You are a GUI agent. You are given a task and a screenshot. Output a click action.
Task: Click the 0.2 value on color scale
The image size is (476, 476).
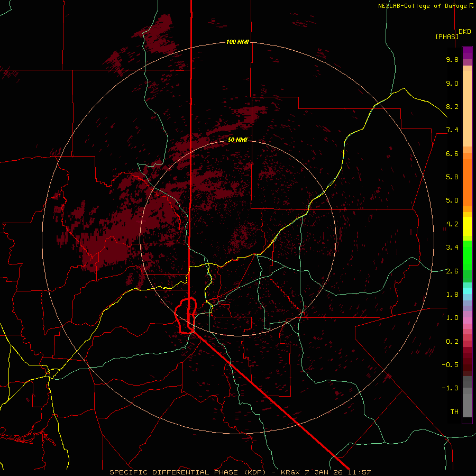tap(452, 342)
